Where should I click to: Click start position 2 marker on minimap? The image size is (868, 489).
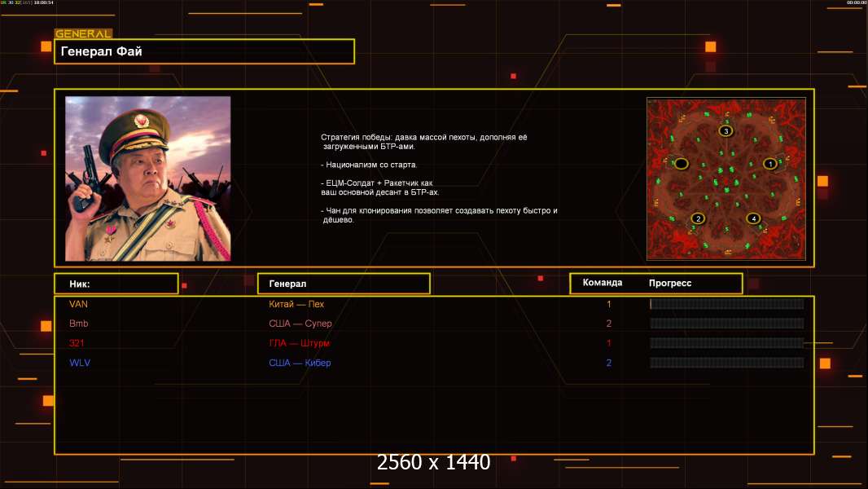[698, 218]
